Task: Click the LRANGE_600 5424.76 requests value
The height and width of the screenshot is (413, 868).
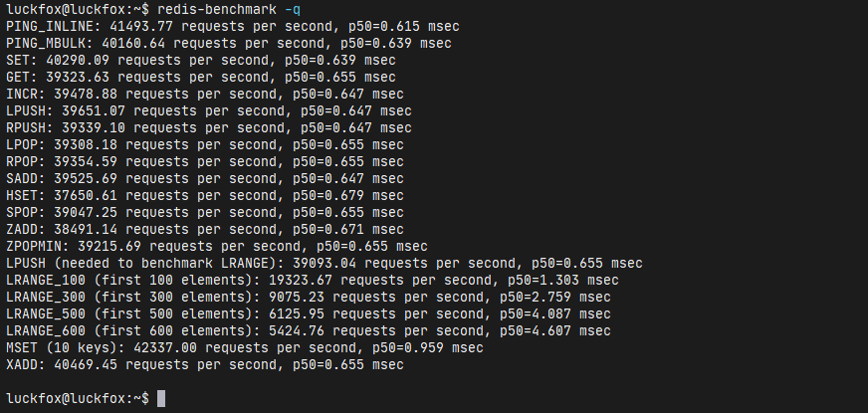Action: 297,331
